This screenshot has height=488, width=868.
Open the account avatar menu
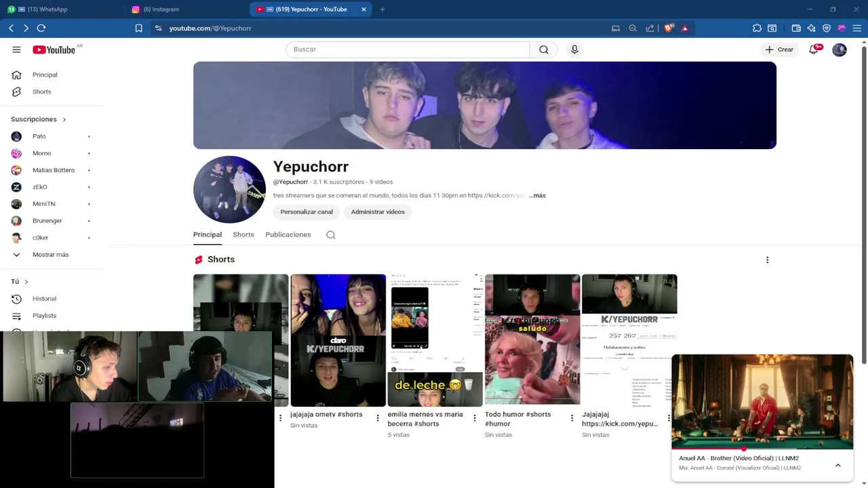tap(840, 49)
